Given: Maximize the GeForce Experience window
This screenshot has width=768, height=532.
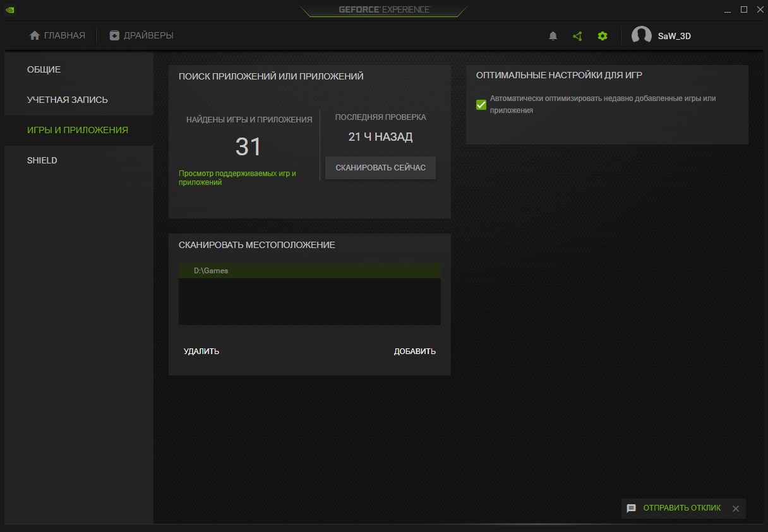Looking at the screenshot, I should coord(744,9).
